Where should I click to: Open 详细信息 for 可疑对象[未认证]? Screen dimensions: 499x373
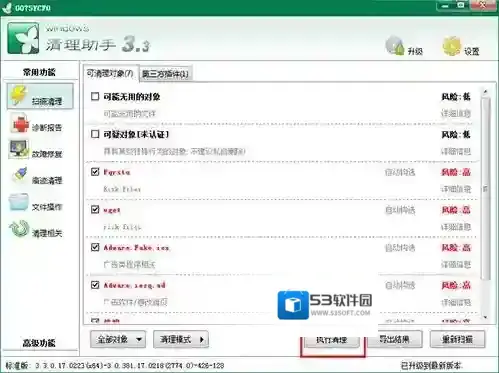point(456,152)
